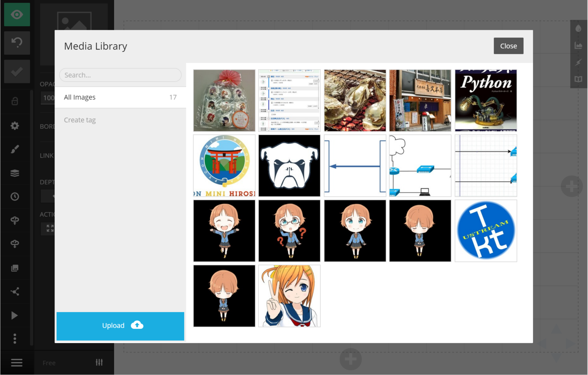Image resolution: width=588 pixels, height=375 pixels.
Task: Select the Japanese restaurant storefront thumbnail
Action: tap(420, 100)
